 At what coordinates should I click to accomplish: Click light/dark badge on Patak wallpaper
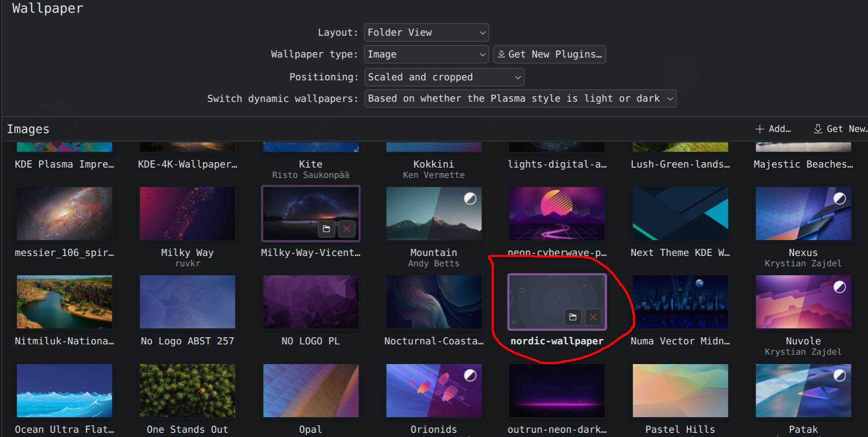[839, 375]
